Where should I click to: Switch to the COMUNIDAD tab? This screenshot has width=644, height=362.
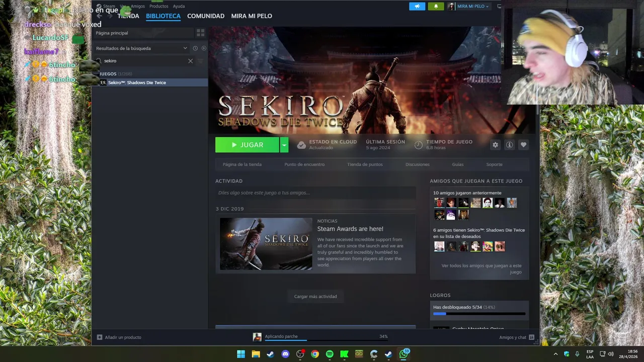[x=206, y=16]
